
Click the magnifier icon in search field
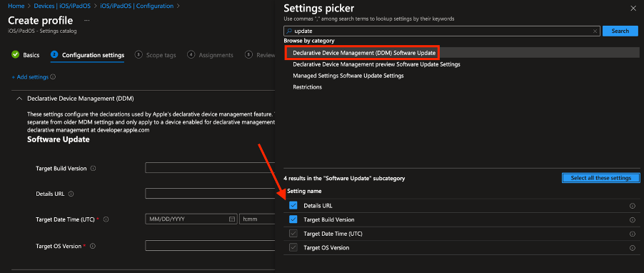tap(289, 31)
